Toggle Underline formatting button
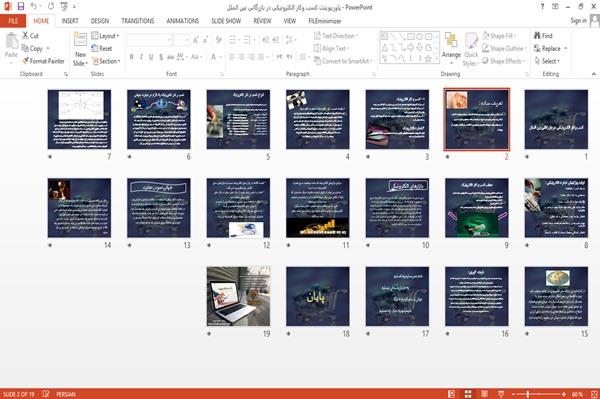This screenshot has width=600, height=399. (x=151, y=57)
